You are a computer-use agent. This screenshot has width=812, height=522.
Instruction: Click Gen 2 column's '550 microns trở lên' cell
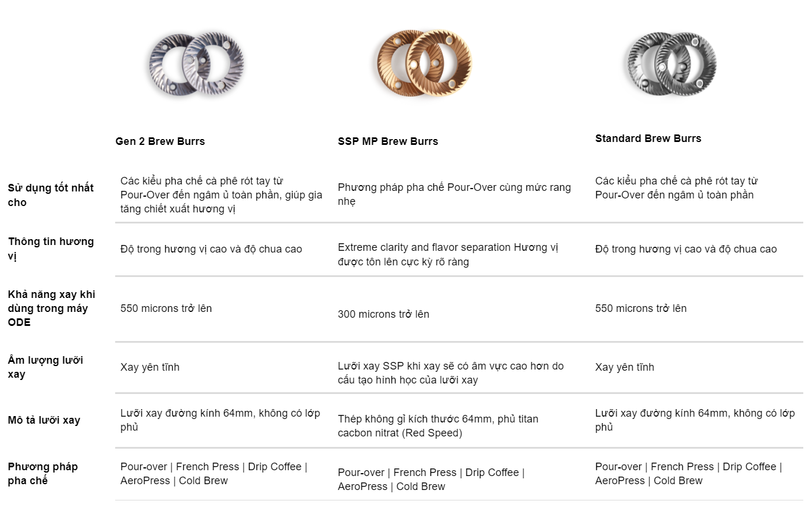click(166, 308)
